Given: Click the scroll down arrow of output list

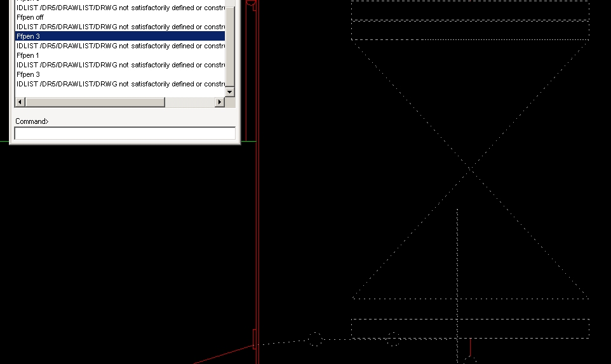Looking at the screenshot, I should [x=230, y=92].
